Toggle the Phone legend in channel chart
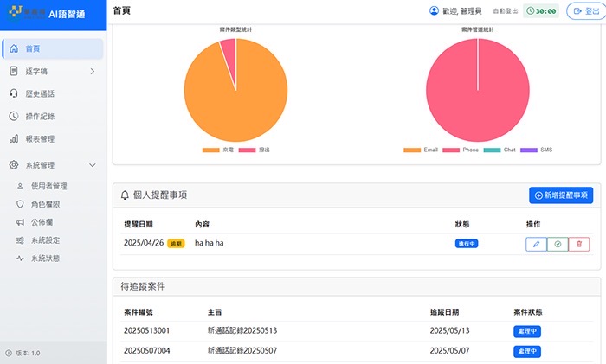Screen dimensions: 606x364 (461, 150)
